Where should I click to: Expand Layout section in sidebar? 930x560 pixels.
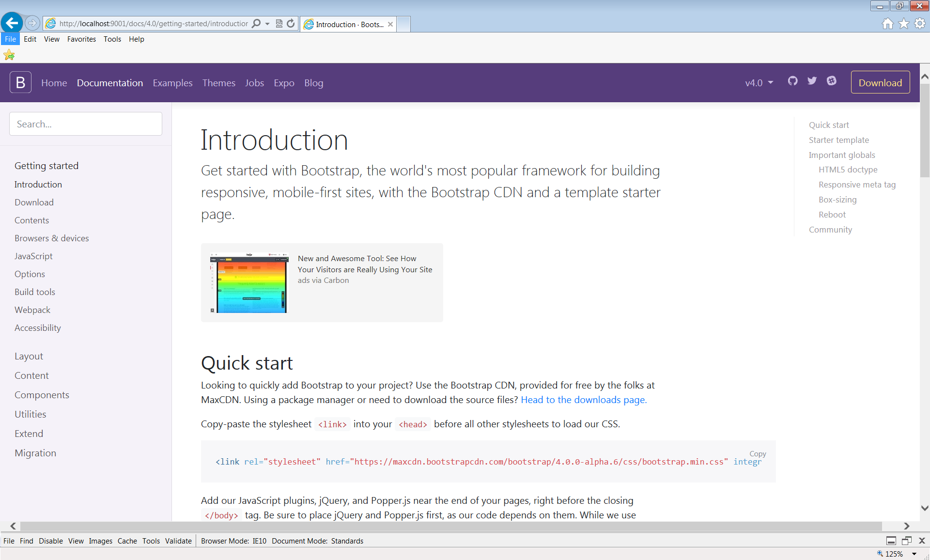tap(29, 356)
